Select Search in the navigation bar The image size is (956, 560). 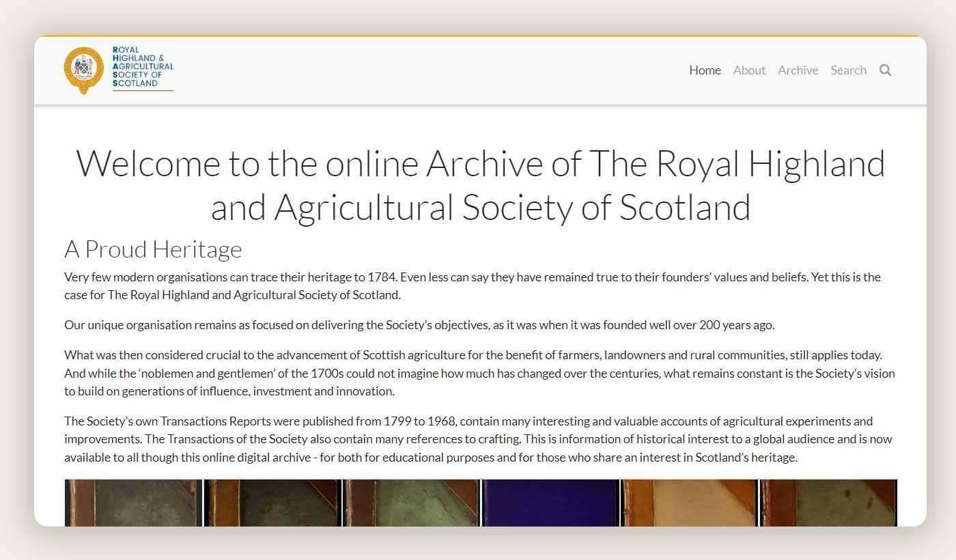click(848, 70)
